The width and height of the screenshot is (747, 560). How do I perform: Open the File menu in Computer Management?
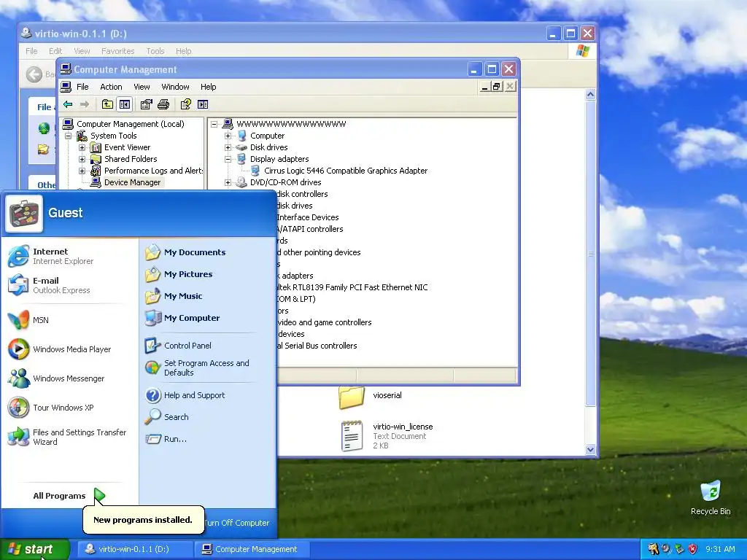[82, 87]
